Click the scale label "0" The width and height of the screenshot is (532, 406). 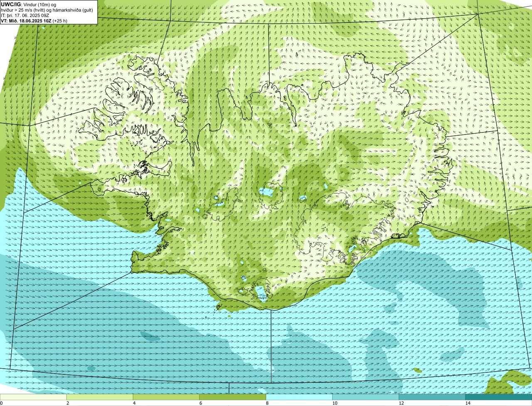pyautogui.click(x=1, y=403)
